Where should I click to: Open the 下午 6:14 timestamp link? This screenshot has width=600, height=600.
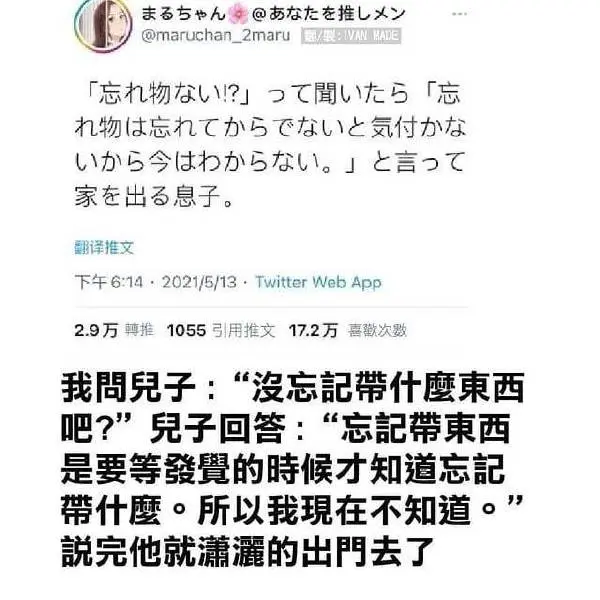(x=109, y=282)
